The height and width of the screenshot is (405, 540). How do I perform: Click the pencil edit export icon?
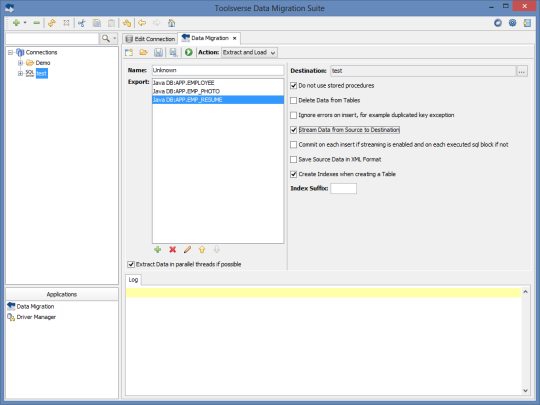pyautogui.click(x=187, y=250)
